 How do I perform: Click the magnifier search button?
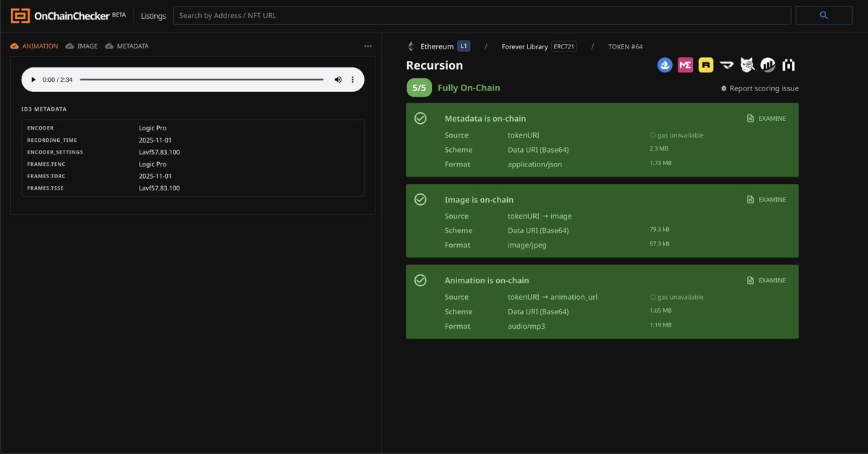(x=824, y=15)
